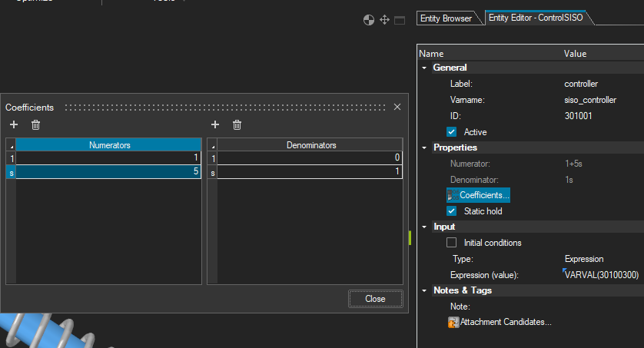Click the Close button
Screen dimensions: 644x348
point(375,299)
